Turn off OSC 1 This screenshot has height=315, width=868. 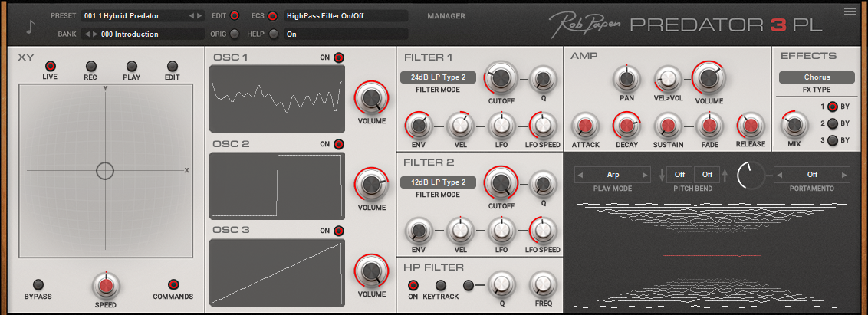(339, 57)
